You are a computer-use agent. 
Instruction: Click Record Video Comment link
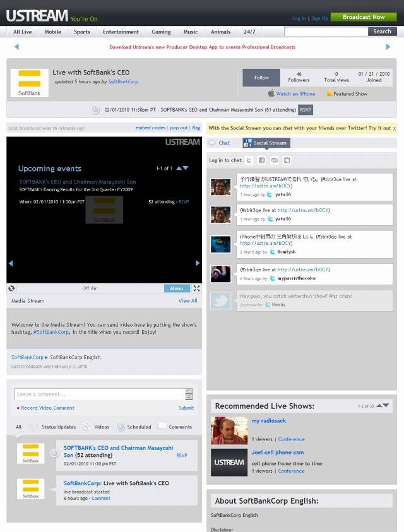(47, 408)
